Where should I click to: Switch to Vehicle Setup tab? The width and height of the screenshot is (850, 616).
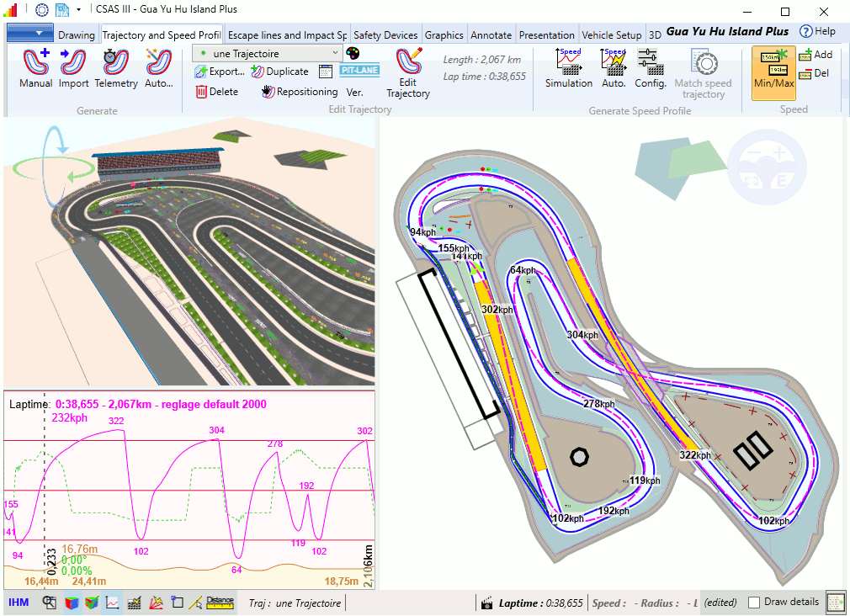pos(612,35)
